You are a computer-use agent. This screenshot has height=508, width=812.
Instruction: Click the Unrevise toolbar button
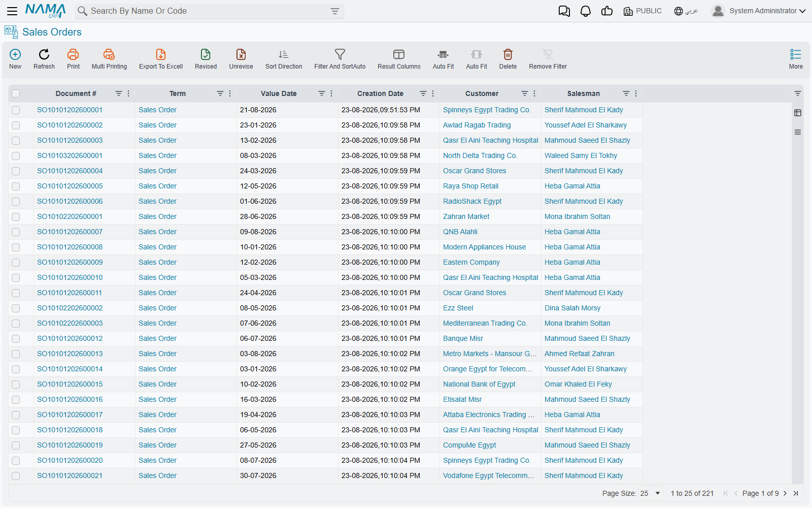coord(241,59)
